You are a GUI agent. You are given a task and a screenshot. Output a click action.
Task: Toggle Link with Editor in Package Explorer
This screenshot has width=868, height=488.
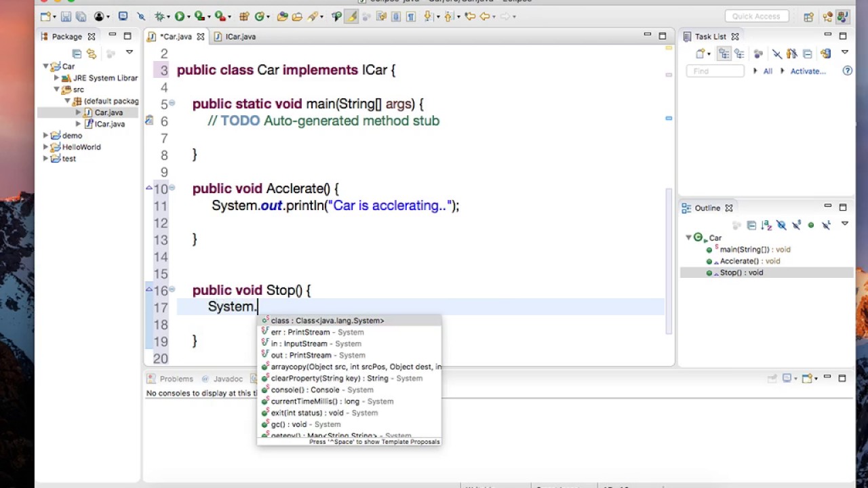[92, 54]
